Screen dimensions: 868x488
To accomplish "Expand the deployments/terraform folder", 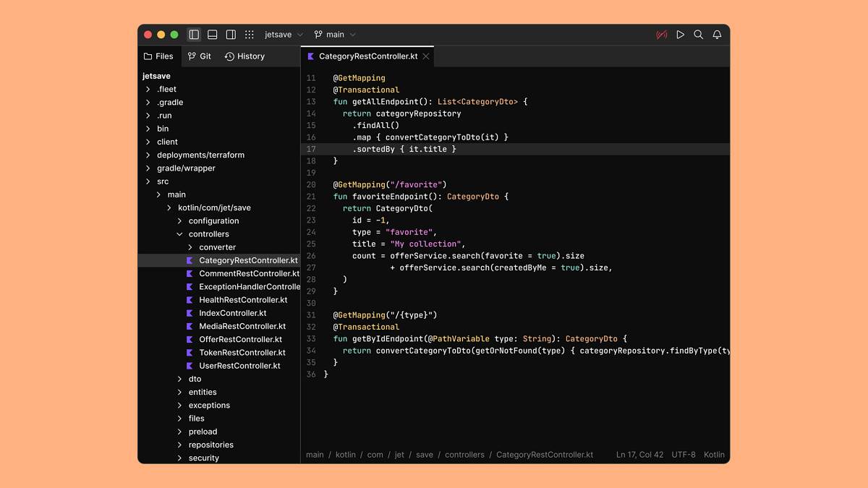I will pyautogui.click(x=200, y=155).
